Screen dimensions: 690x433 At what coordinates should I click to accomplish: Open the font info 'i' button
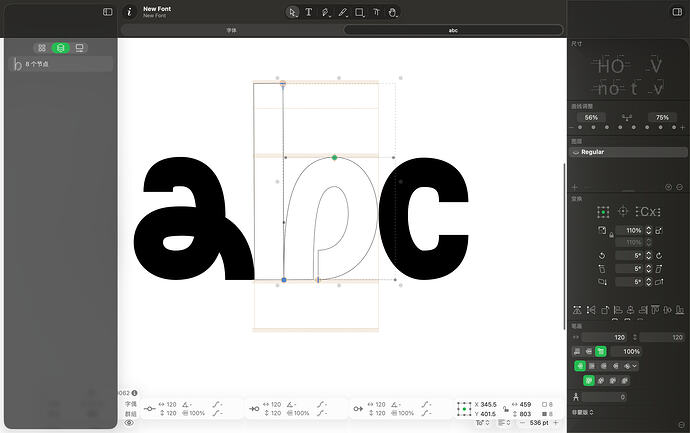[129, 12]
